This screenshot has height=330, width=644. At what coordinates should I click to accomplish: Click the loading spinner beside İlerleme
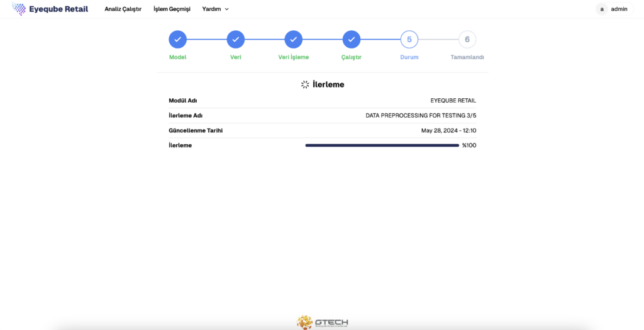click(305, 84)
